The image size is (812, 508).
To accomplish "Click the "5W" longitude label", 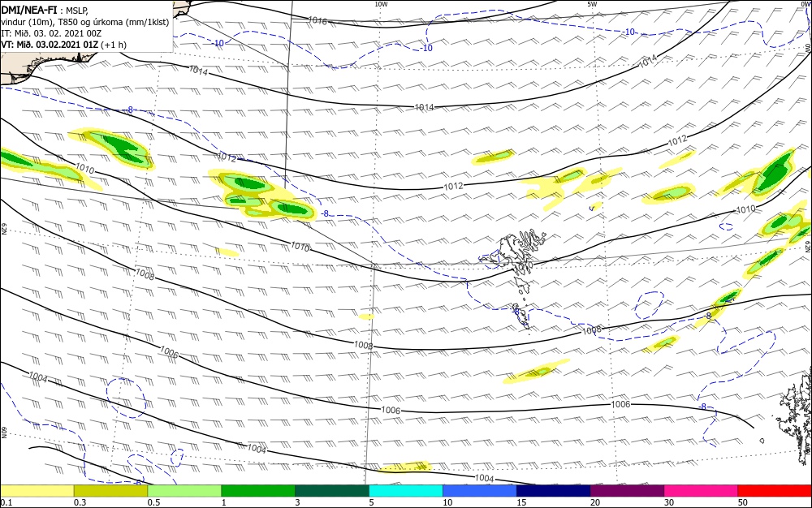I will 592,4.
